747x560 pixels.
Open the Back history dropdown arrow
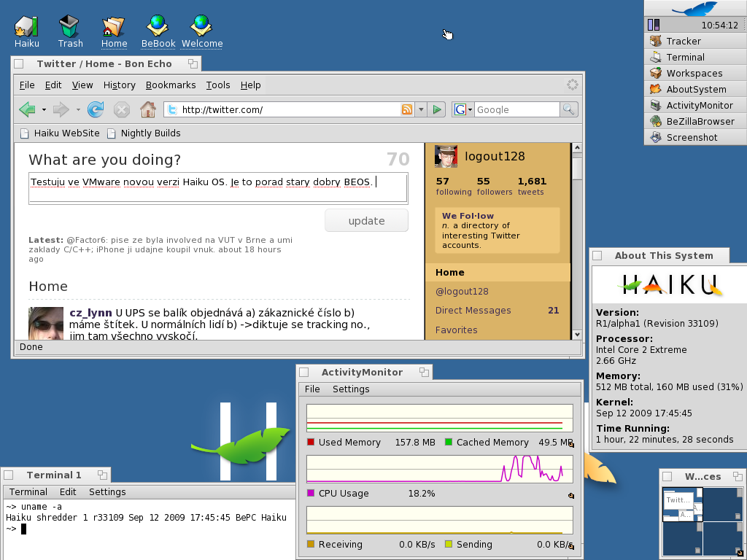44,109
